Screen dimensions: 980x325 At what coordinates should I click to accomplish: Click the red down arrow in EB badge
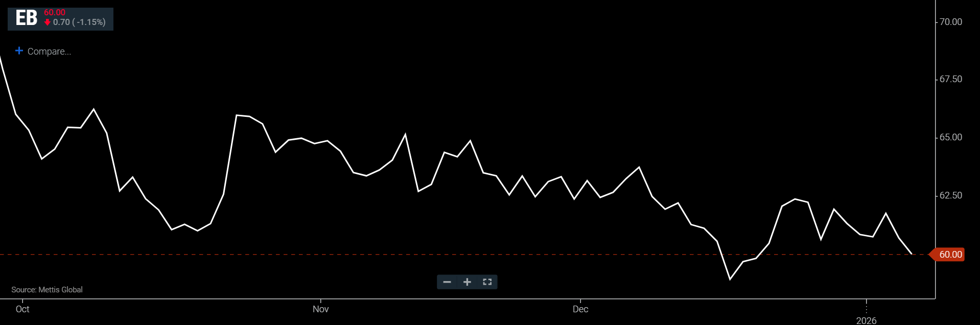(48, 22)
